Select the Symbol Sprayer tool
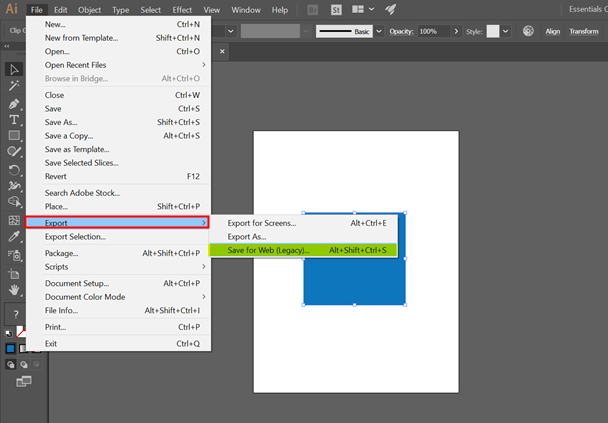 point(14,255)
